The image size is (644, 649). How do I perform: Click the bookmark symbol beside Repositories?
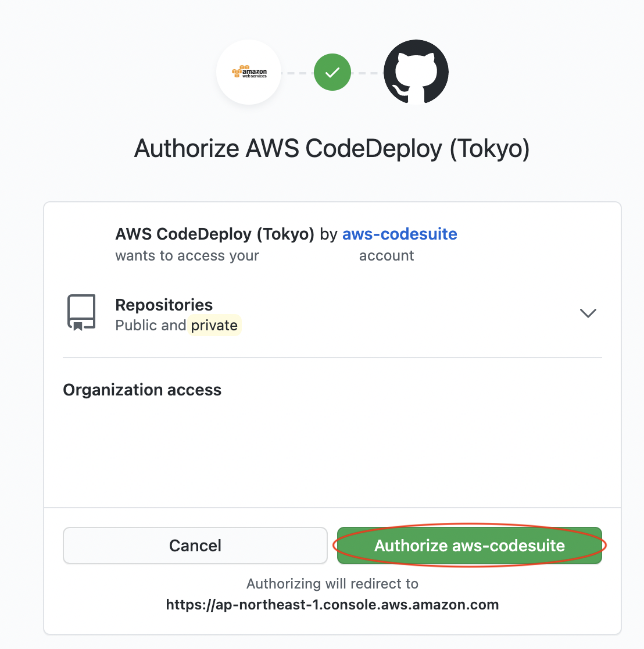tap(81, 312)
